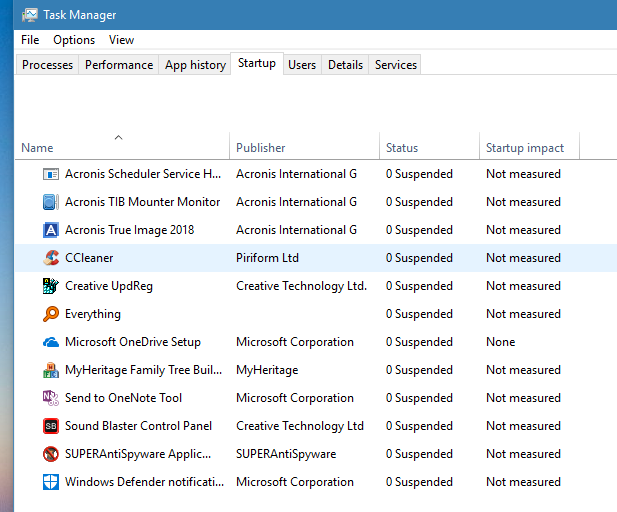Select the Acronis Scheduler Service H... entry
The width and height of the screenshot is (617, 512).
tap(143, 174)
